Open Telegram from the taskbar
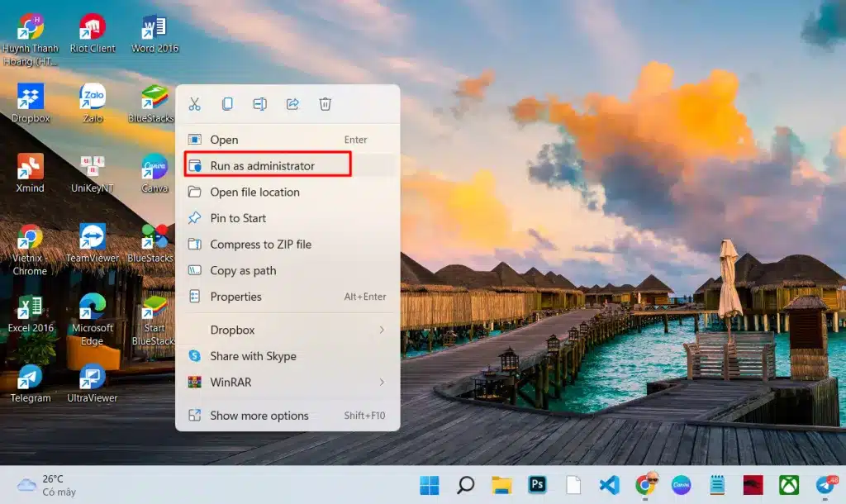Screen dimensions: 846x504 [x=825, y=484]
